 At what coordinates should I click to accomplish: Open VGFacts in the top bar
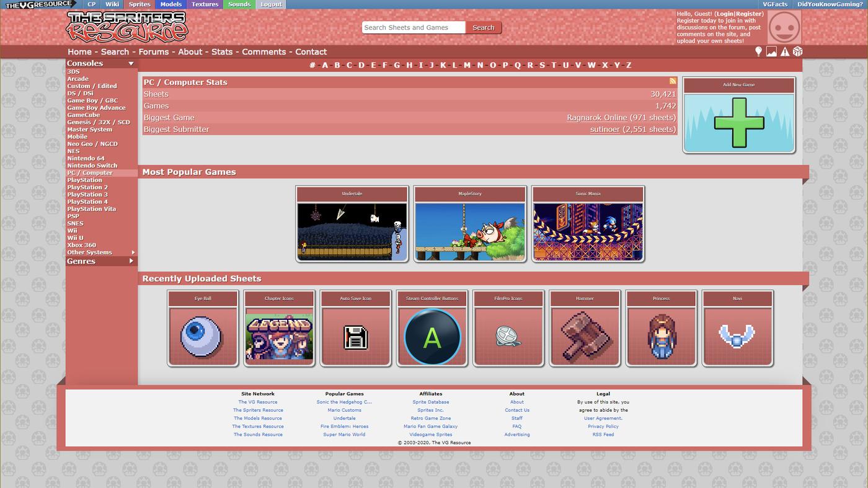click(x=775, y=4)
